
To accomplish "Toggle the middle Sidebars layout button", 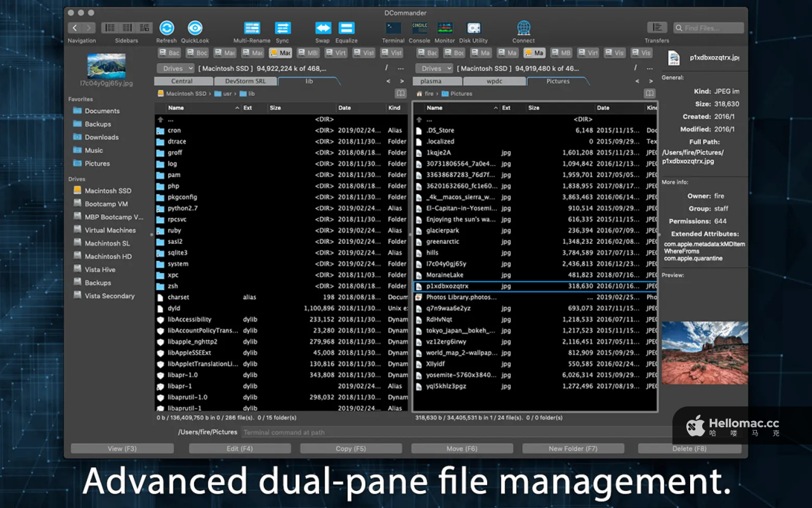I will pyautogui.click(x=128, y=28).
